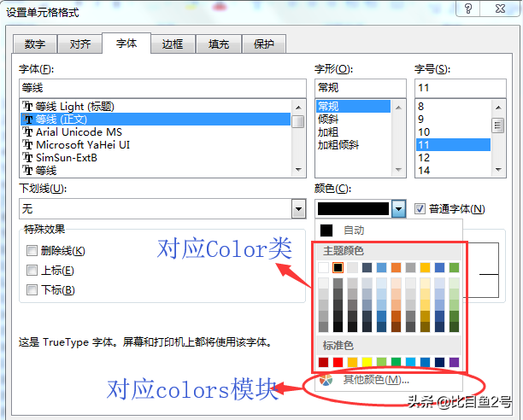Image resolution: width=523 pixels, height=420 pixels.
Task: Open the 下划线 dropdown
Action: [x=298, y=209]
